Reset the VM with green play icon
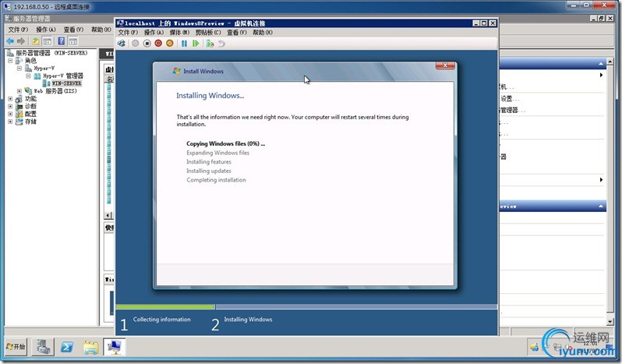The height and width of the screenshot is (364, 622). click(x=196, y=43)
